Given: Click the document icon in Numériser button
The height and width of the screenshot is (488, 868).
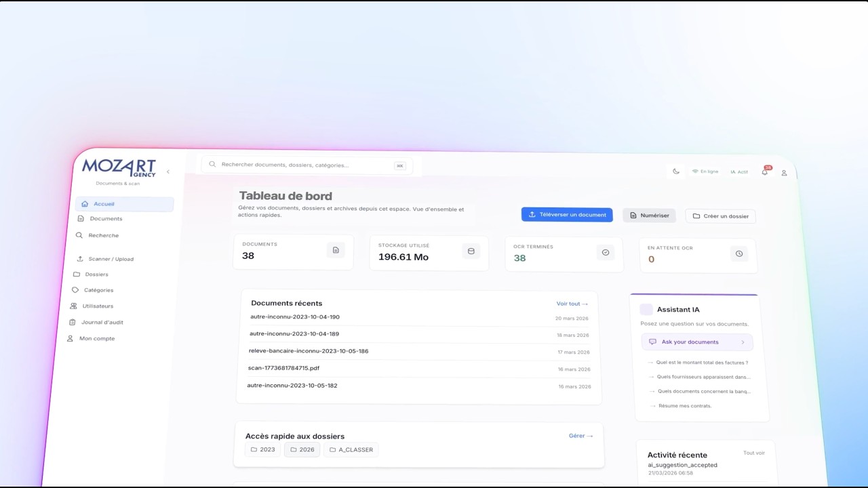Looking at the screenshot, I should point(633,216).
